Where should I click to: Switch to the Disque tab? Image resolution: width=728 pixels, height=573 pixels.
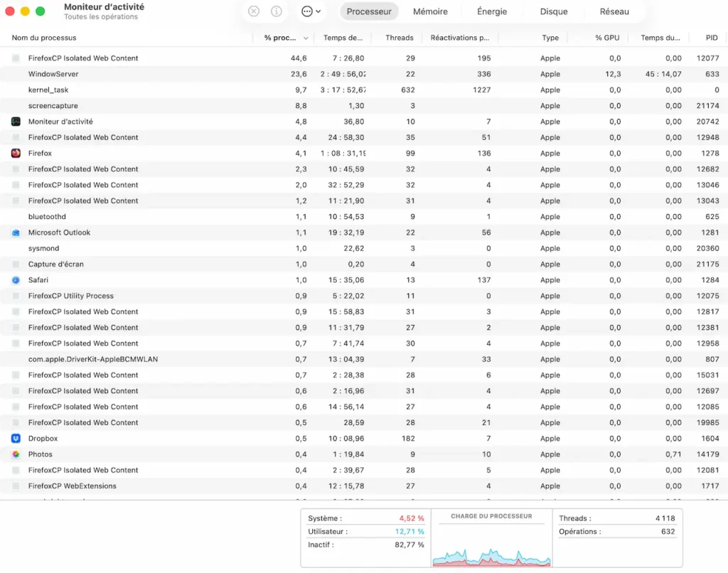tap(554, 11)
